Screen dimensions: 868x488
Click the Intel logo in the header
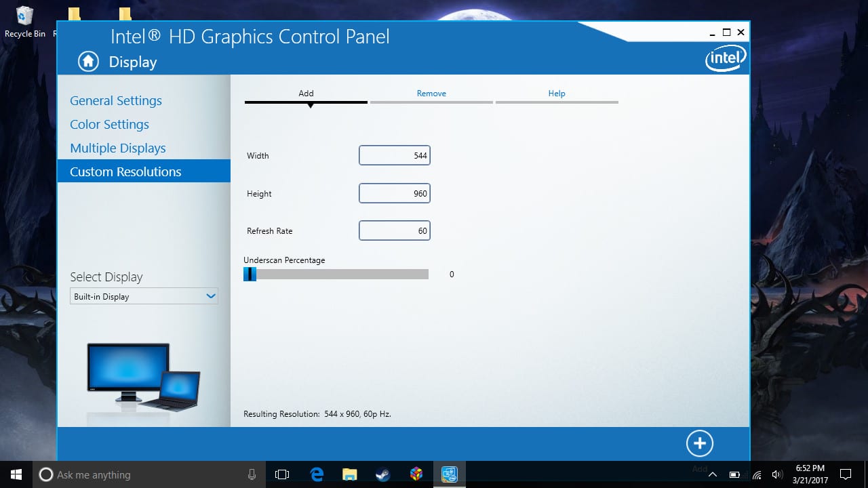click(725, 59)
